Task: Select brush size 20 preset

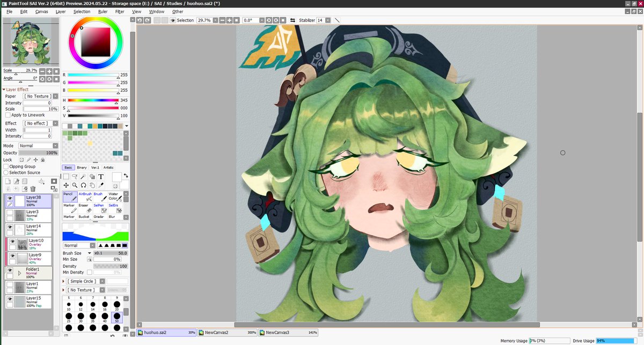Action: [117, 305]
